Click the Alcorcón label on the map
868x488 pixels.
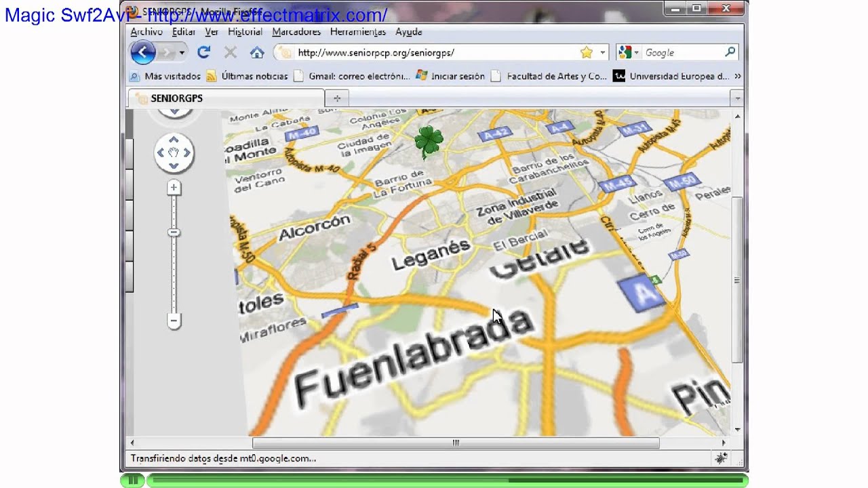315,227
